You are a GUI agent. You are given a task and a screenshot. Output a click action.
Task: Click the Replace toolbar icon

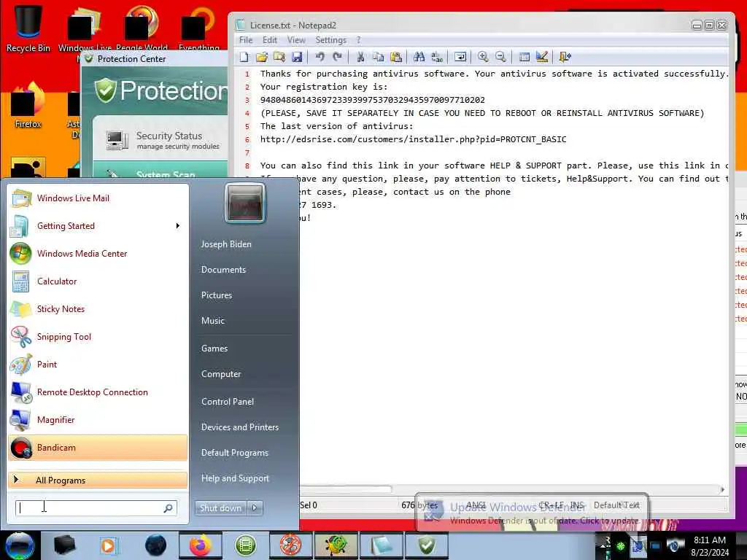(437, 57)
